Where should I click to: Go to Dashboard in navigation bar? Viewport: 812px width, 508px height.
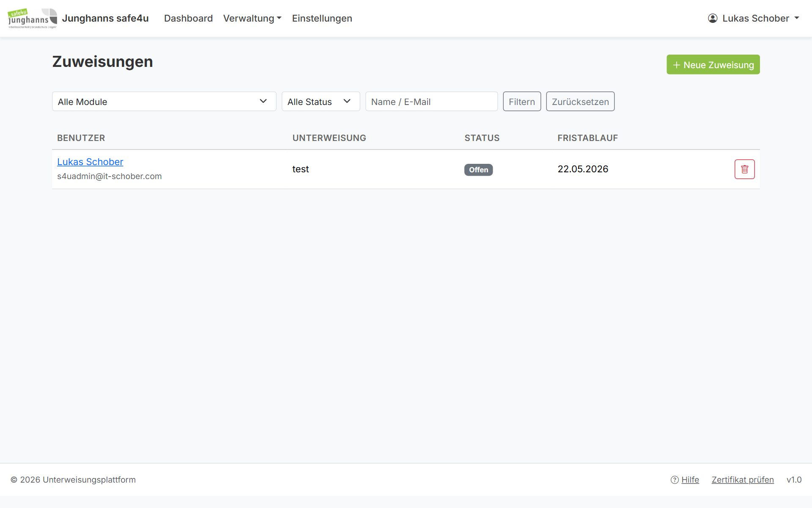coord(188,18)
